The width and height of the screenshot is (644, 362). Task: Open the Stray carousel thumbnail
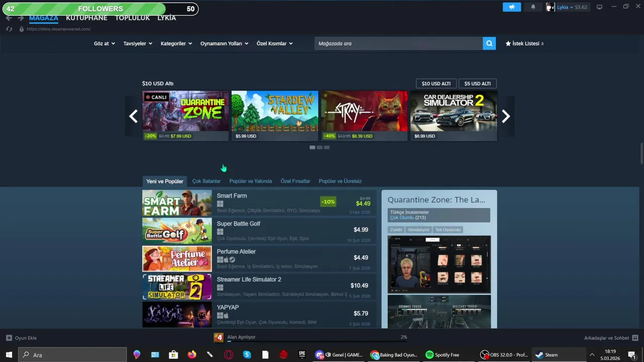coord(364,116)
